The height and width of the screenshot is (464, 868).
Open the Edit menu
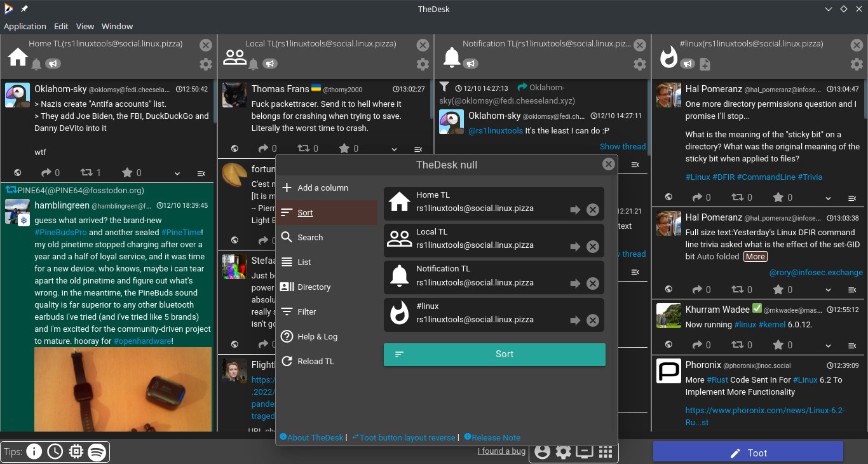[61, 26]
